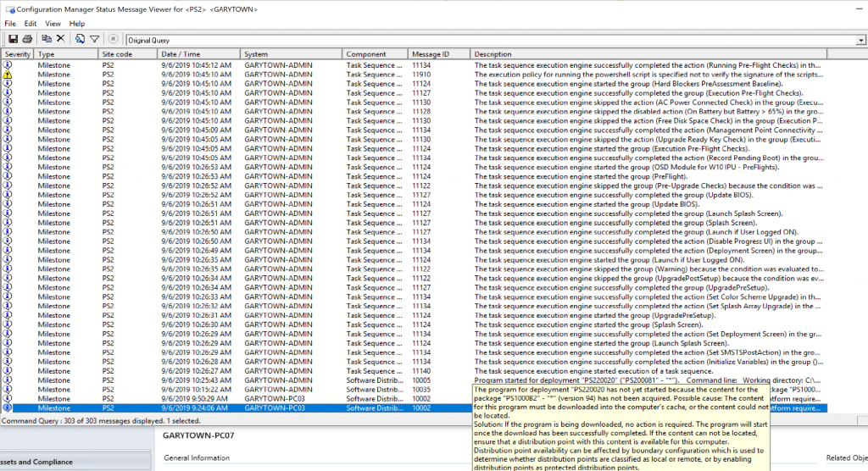Sort by the Date / Time column header
This screenshot has width=868, height=471.
point(199,54)
